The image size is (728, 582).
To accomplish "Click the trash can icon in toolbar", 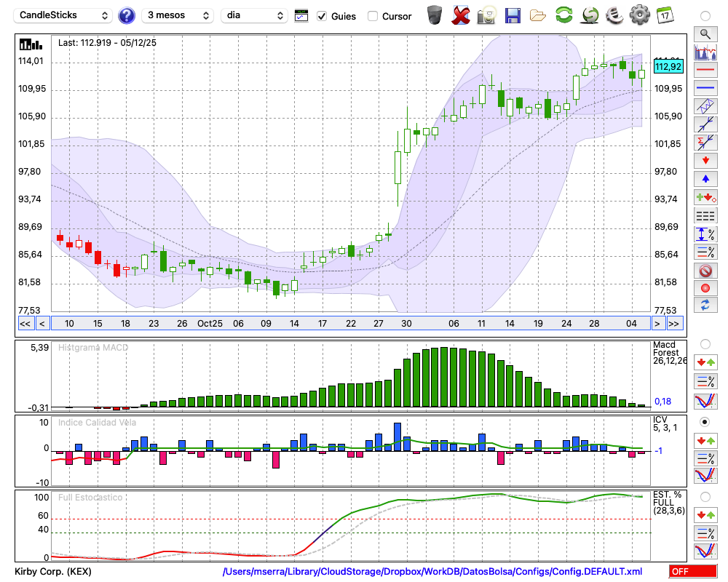I will pos(435,15).
